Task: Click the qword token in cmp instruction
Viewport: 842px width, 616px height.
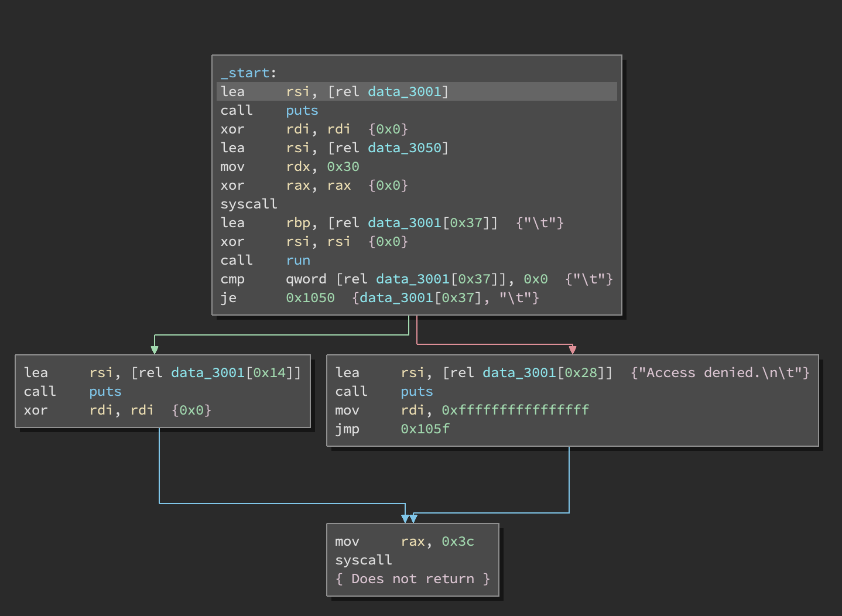Action: [x=306, y=279]
